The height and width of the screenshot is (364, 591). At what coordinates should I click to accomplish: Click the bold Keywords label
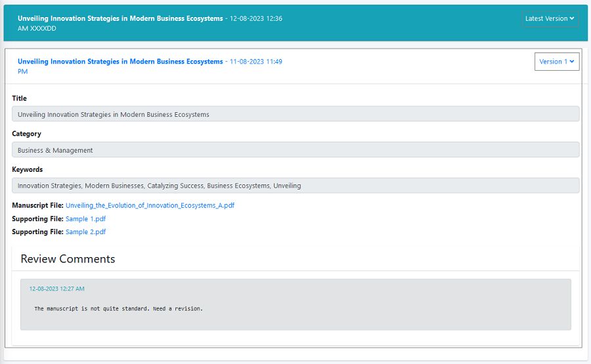click(x=27, y=169)
